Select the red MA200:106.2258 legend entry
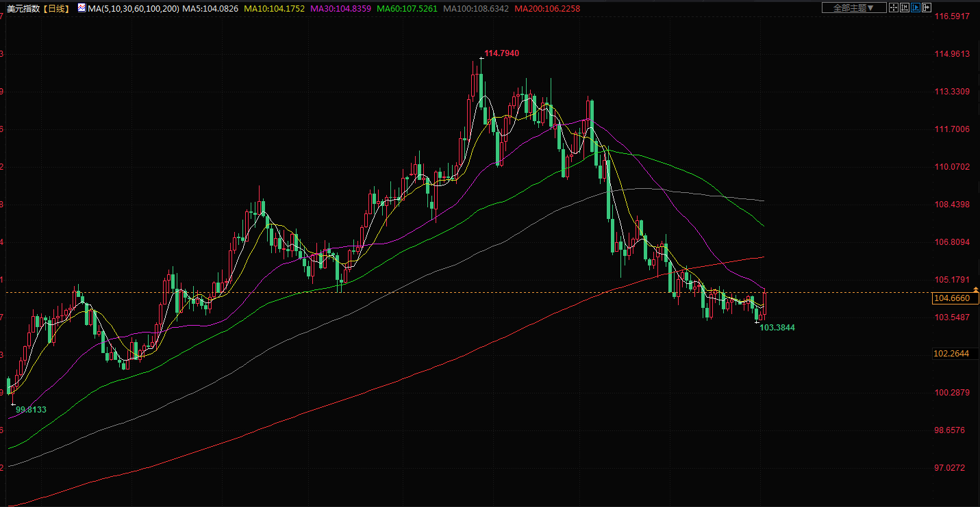Screen dimensions: 980x507 coord(546,8)
